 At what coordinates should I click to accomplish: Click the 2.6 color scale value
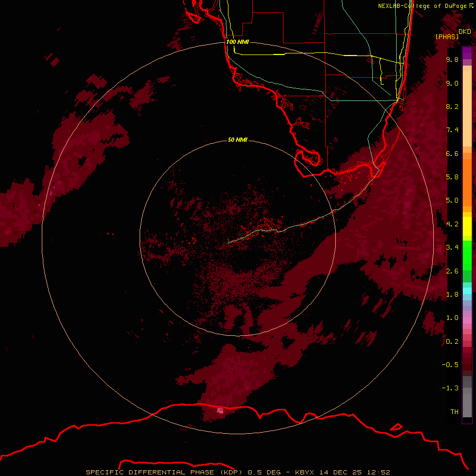click(452, 271)
